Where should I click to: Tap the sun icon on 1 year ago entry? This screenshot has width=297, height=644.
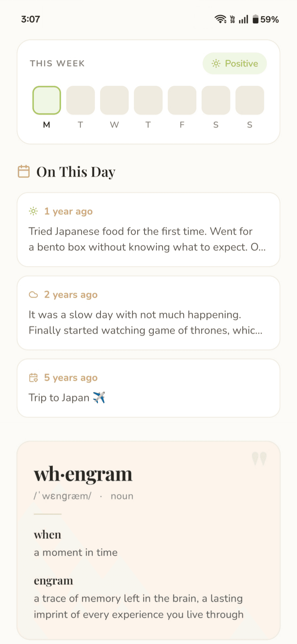(33, 211)
